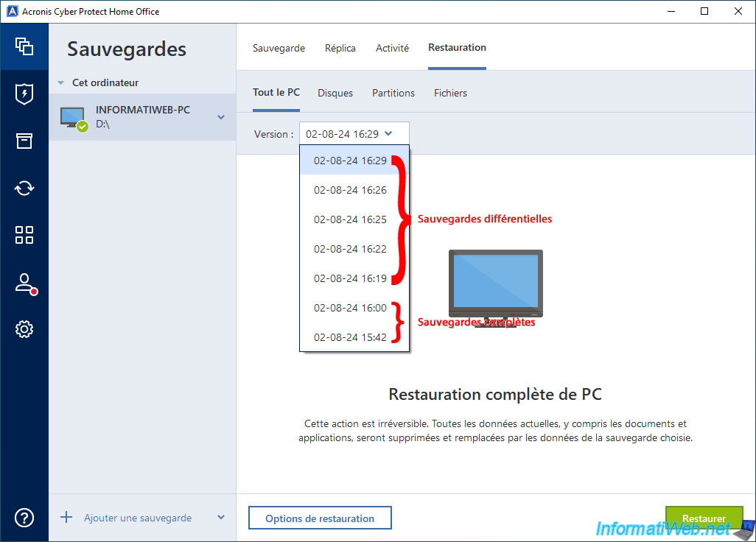This screenshot has width=756, height=542.
Task: Click the green Restaurer button
Action: pos(704,518)
